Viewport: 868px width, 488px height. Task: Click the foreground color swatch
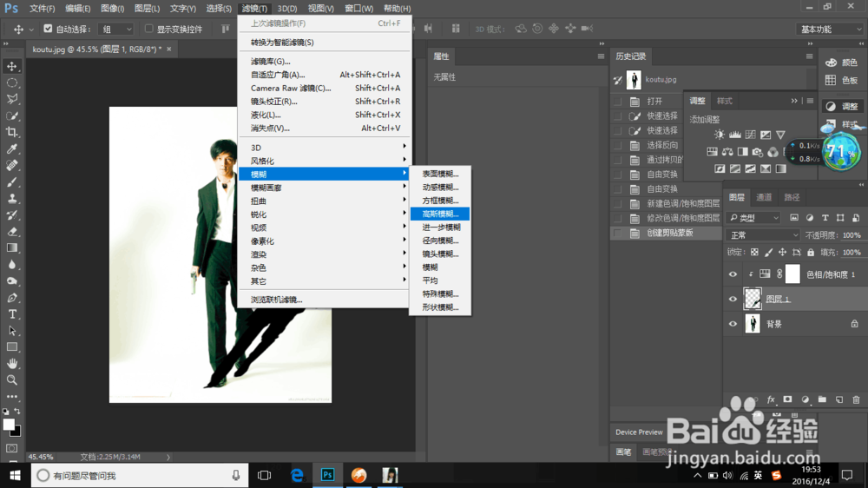(9, 425)
